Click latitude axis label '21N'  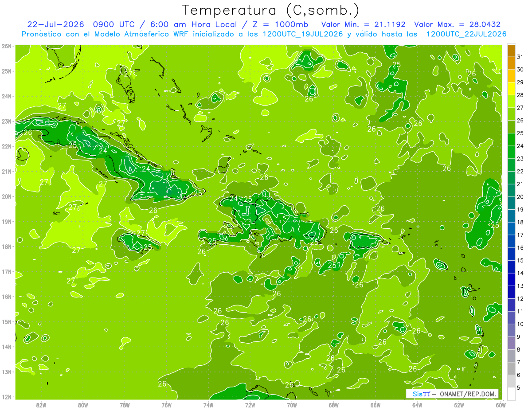7,171
